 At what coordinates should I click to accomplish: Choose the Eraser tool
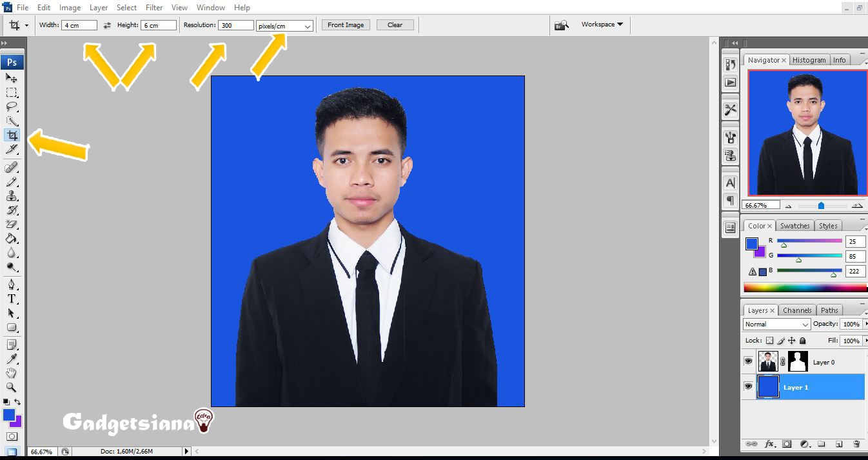(12, 225)
